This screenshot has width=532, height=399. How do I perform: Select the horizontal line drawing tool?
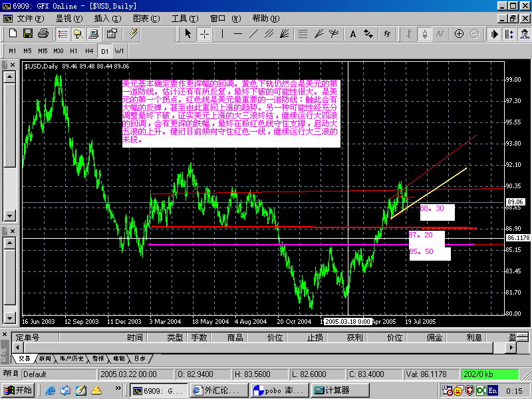click(238, 34)
